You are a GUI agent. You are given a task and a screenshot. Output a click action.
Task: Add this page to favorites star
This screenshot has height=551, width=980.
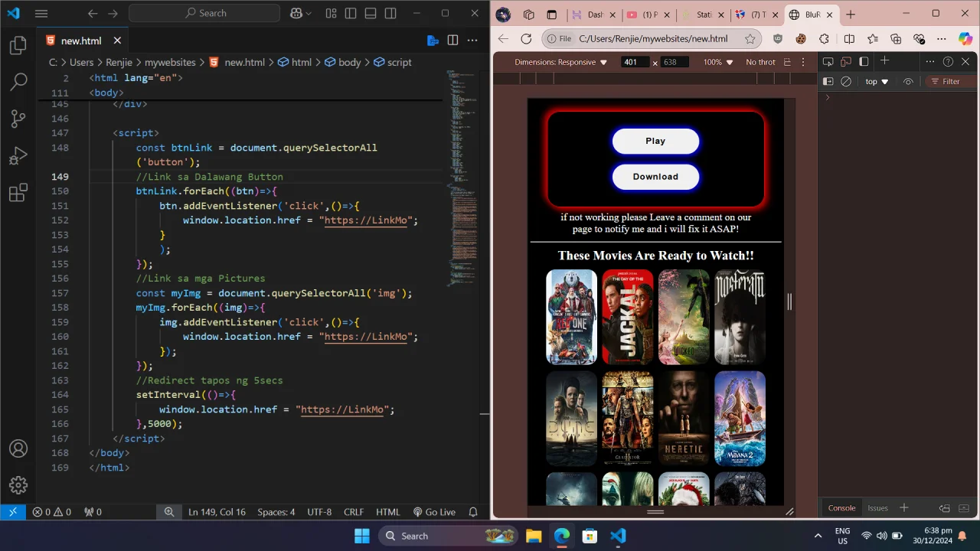(750, 39)
